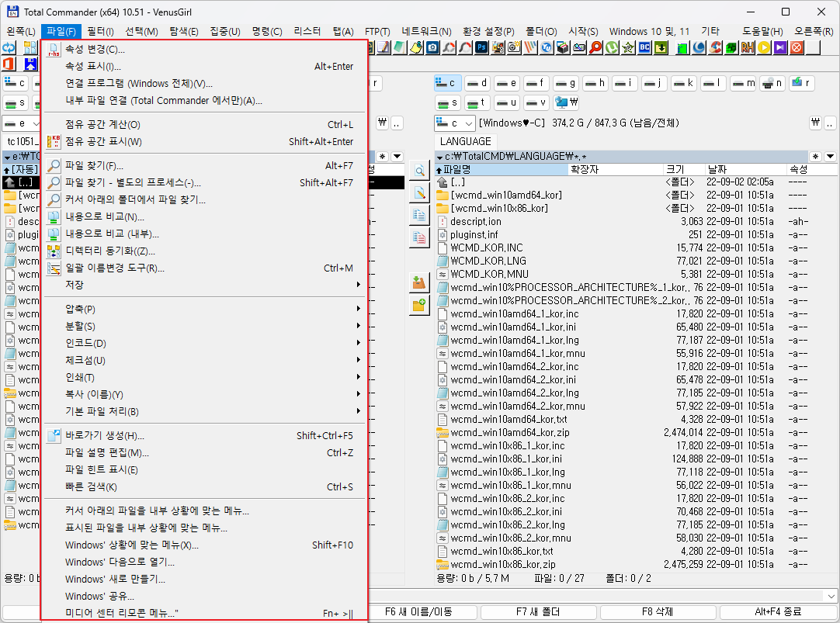Expand the 분할(S) submenu
This screenshot has width=840, height=623.
204,326
